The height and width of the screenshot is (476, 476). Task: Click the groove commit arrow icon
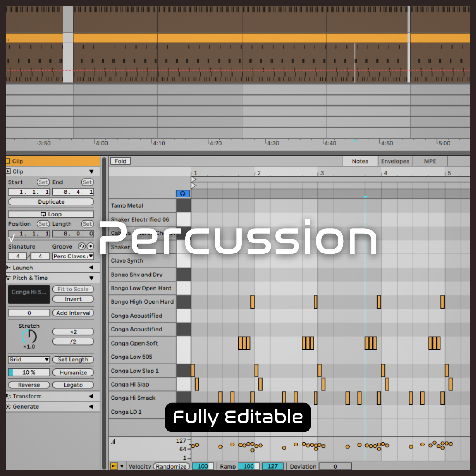[90, 246]
